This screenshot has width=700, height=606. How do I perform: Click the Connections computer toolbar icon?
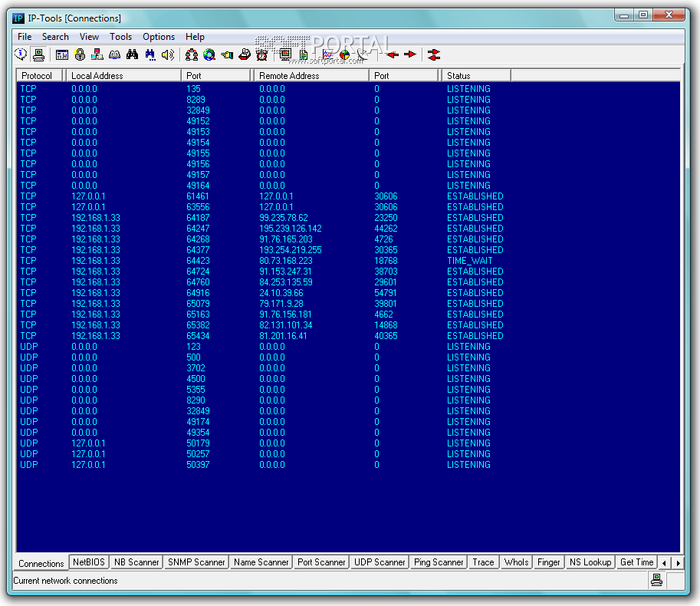(x=39, y=54)
